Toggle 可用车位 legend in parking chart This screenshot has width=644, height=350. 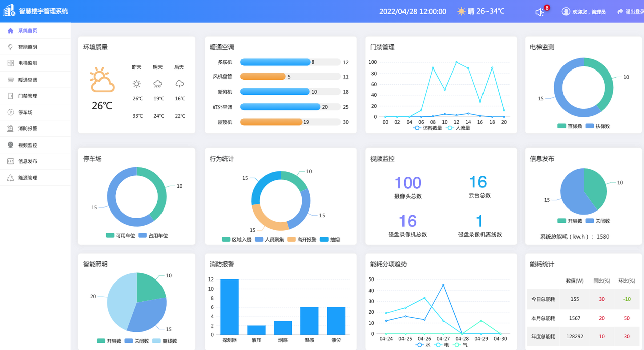pyautogui.click(x=120, y=235)
